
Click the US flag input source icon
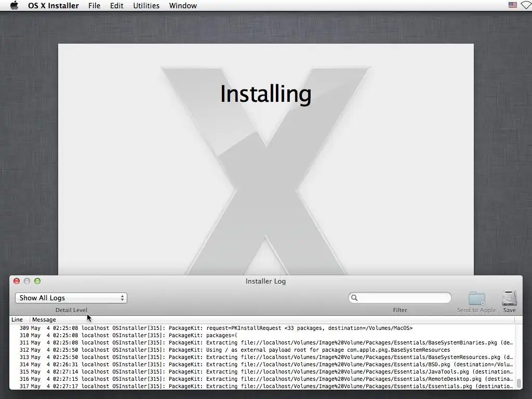coord(513,5)
